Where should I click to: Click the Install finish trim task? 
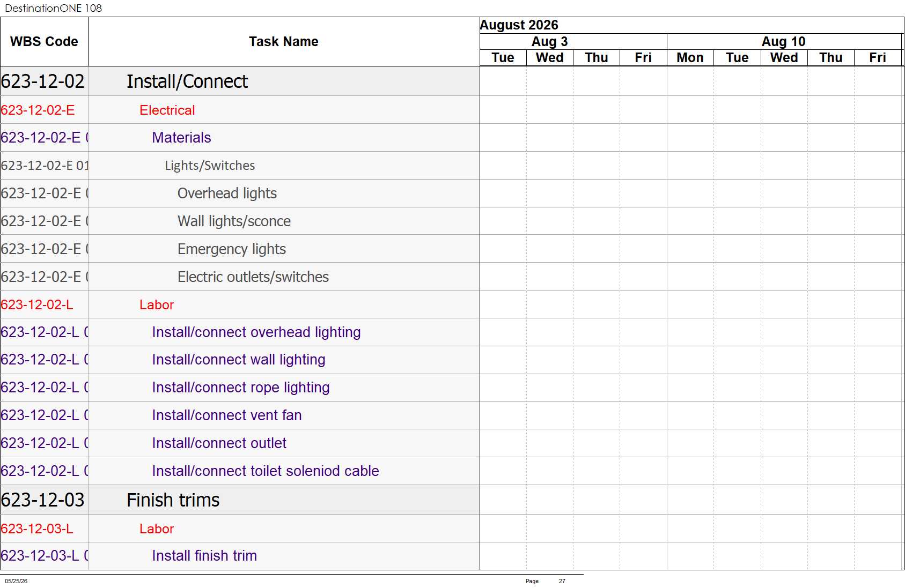[204, 556]
